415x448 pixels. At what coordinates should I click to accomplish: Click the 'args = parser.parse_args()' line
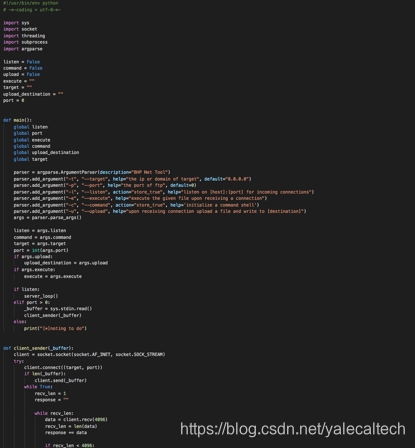48,217
